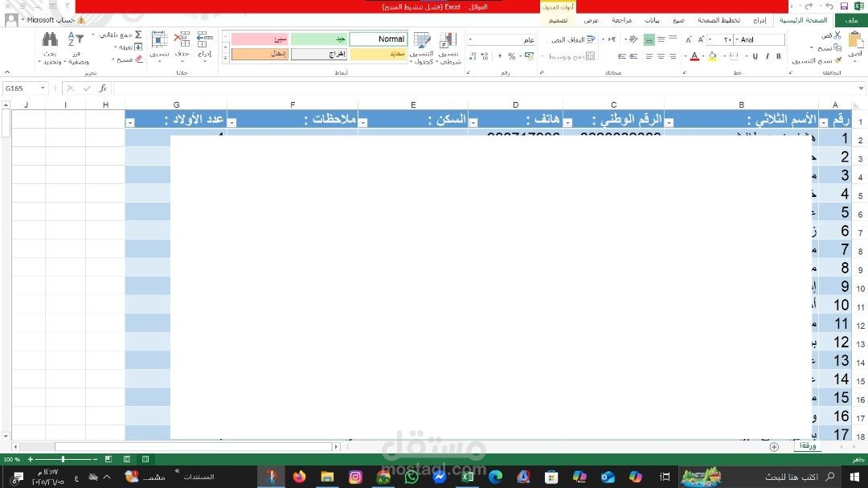Viewport: 868px width, 488px height.
Task: Click the Format Painter (نسخ التنسيق) brush
Action: pyautogui.click(x=838, y=60)
